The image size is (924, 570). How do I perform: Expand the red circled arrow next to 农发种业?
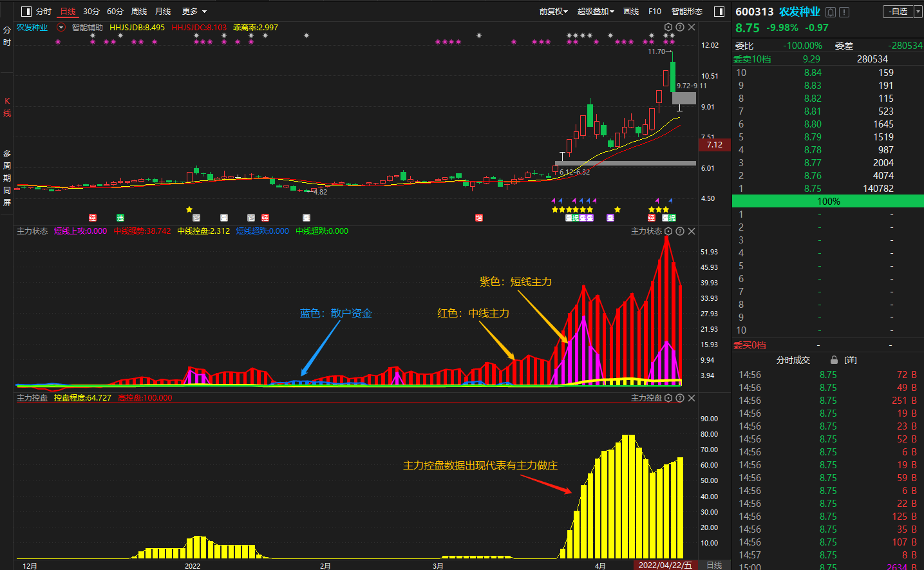[x=61, y=28]
